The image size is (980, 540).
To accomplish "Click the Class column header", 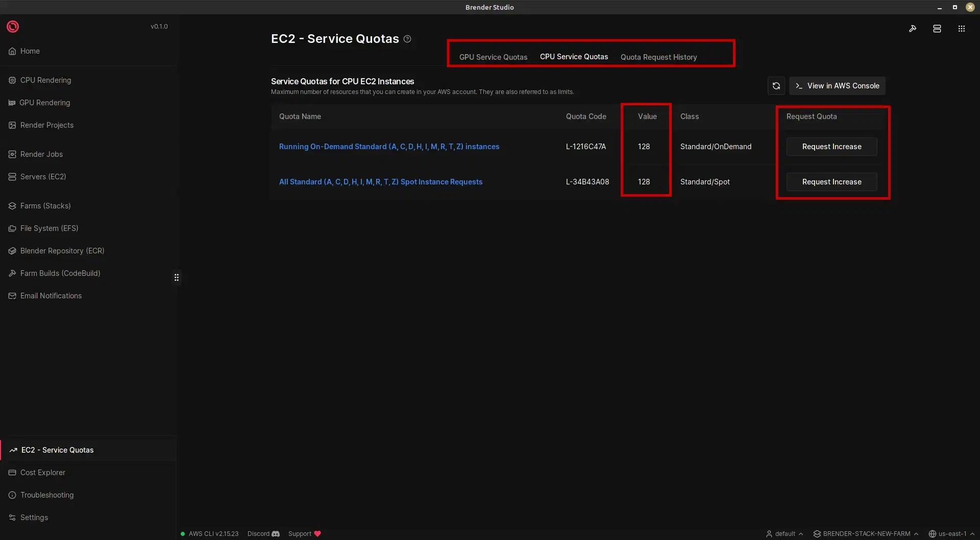I will tap(689, 116).
